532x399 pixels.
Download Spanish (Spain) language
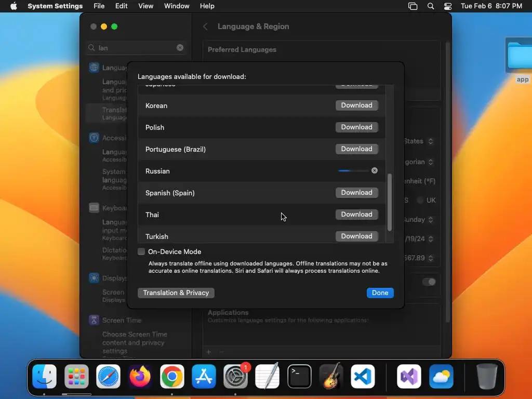[x=356, y=192]
